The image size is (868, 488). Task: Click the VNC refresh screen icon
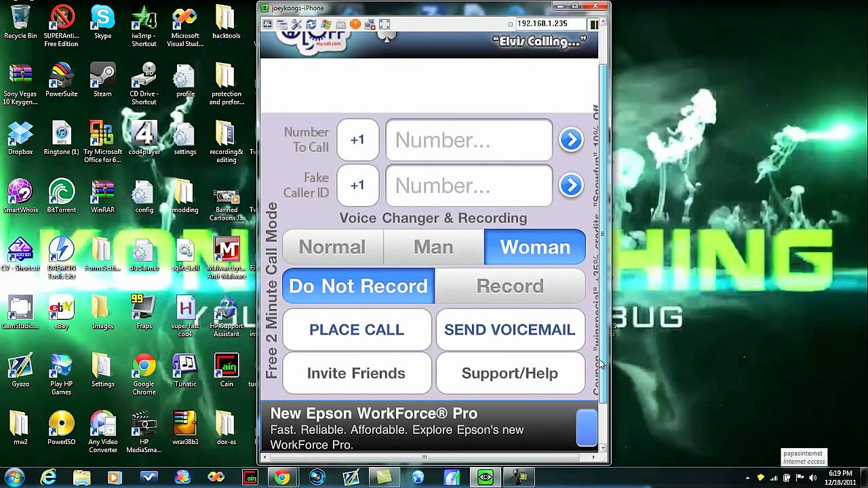click(x=311, y=24)
